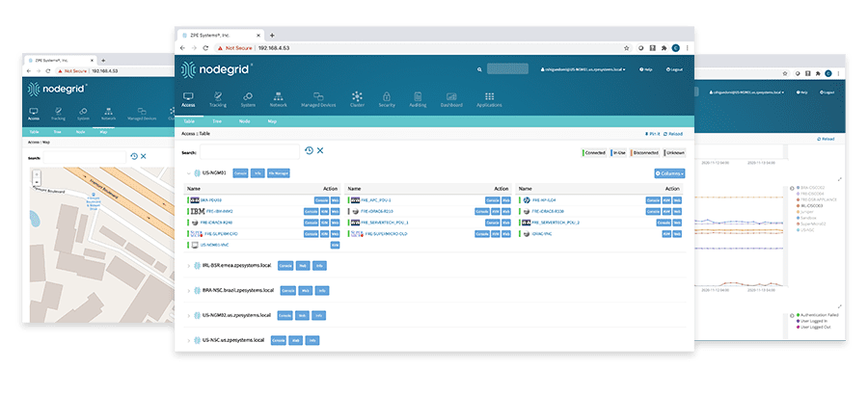The image size is (868, 395).
Task: Open the Auditing section icon
Action: (x=418, y=98)
